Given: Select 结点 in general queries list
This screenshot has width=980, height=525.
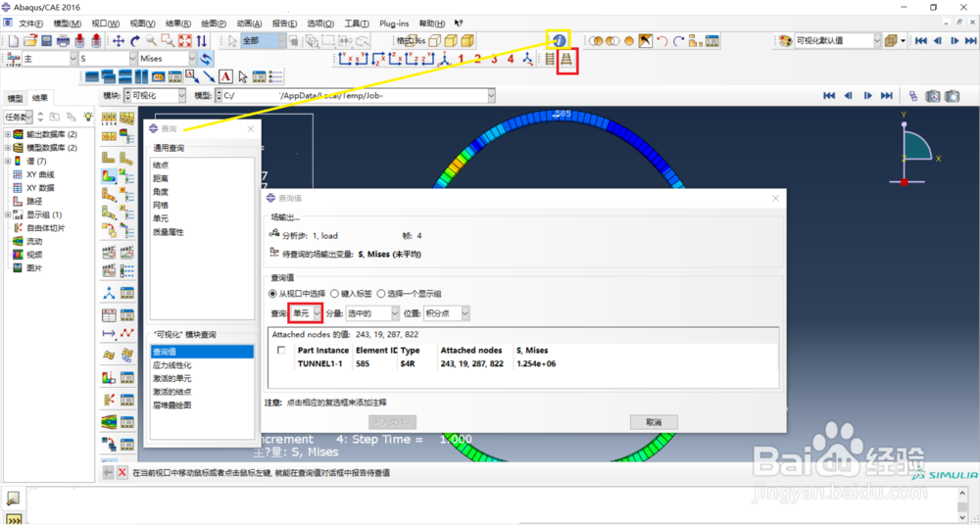Looking at the screenshot, I should coord(161,165).
